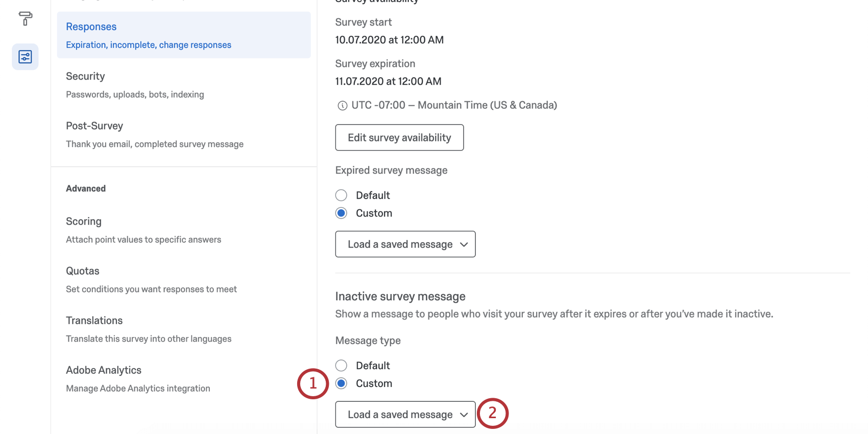Click the Survey start date value
Viewport: 868px width, 434px height.
click(x=389, y=40)
